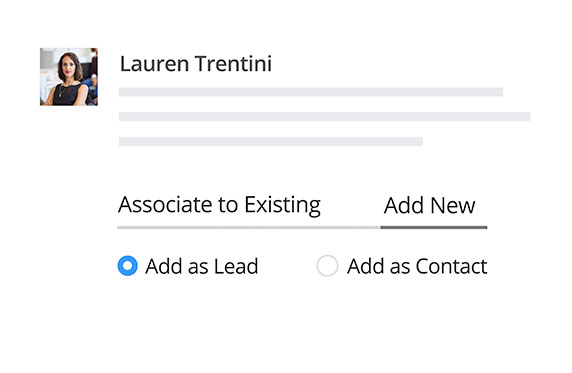The height and width of the screenshot is (373, 572).
Task: Click the word Existing in the tab label
Action: point(282,205)
